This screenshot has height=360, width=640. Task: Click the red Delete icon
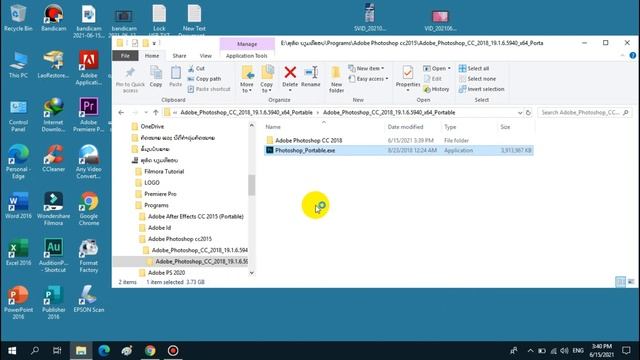(290, 73)
